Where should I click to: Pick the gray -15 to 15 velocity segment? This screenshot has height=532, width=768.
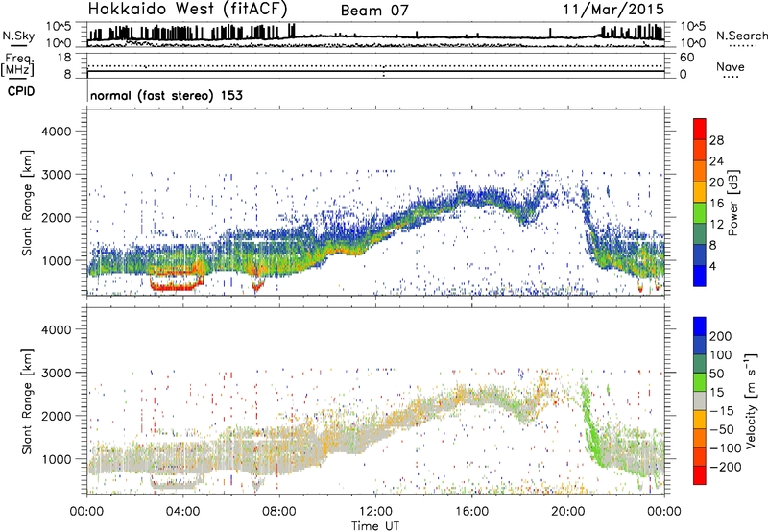coord(700,401)
